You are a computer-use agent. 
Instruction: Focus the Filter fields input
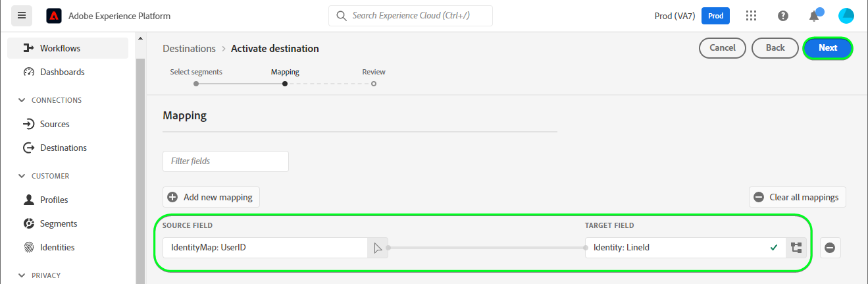point(225,161)
